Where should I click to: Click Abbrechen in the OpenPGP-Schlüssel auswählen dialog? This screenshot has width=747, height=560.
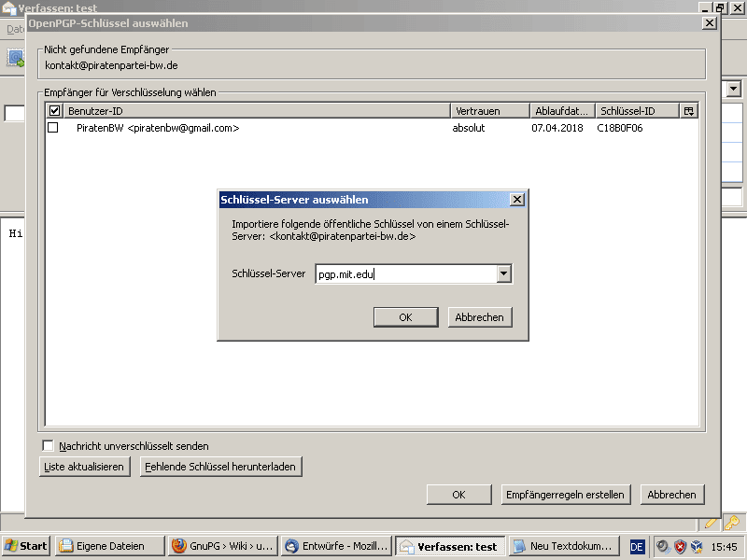(x=671, y=495)
